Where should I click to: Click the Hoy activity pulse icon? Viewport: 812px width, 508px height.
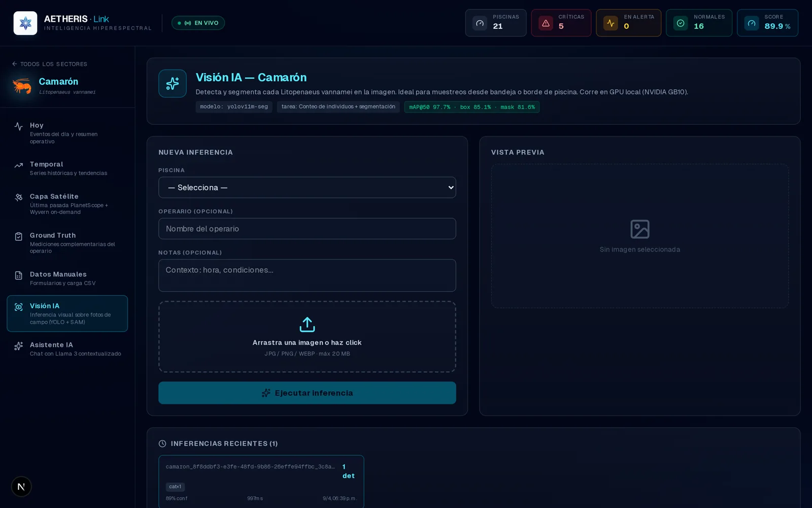point(19,126)
